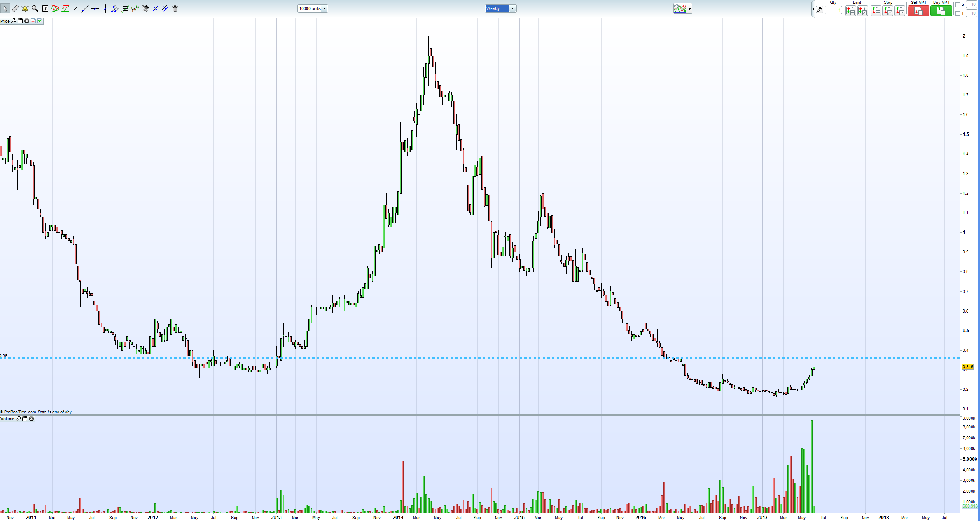This screenshot has width=980, height=521.
Task: Open Price panel wrench settings
Action: (x=13, y=21)
